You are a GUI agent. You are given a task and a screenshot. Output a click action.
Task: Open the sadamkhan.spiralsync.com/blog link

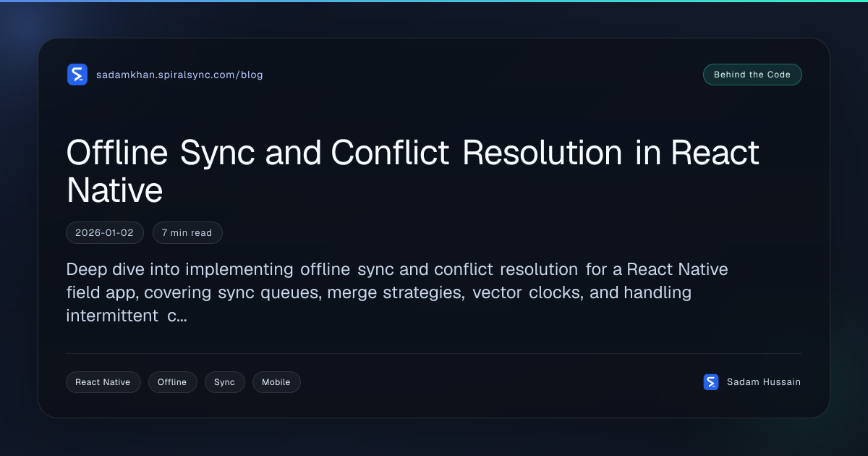(x=179, y=75)
